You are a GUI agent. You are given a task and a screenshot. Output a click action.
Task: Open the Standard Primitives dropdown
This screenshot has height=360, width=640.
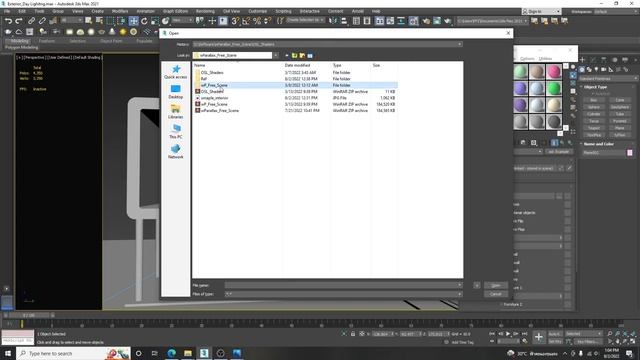(608, 78)
